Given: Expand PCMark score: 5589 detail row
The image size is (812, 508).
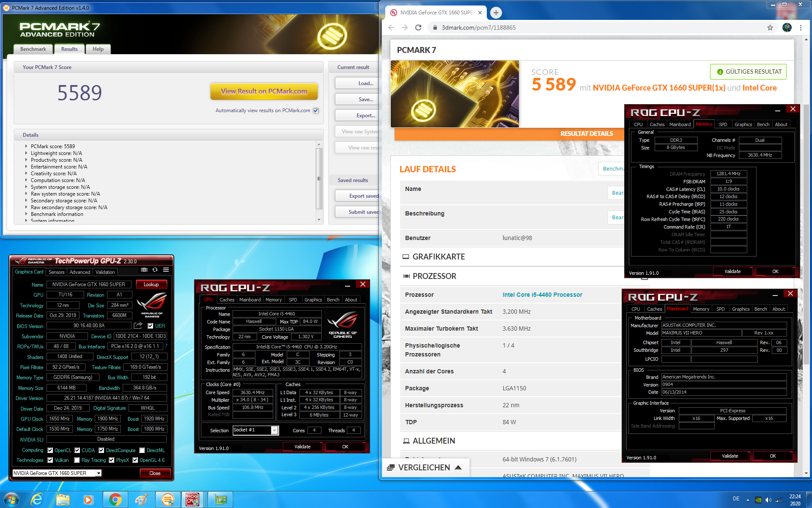Looking at the screenshot, I should [26, 146].
